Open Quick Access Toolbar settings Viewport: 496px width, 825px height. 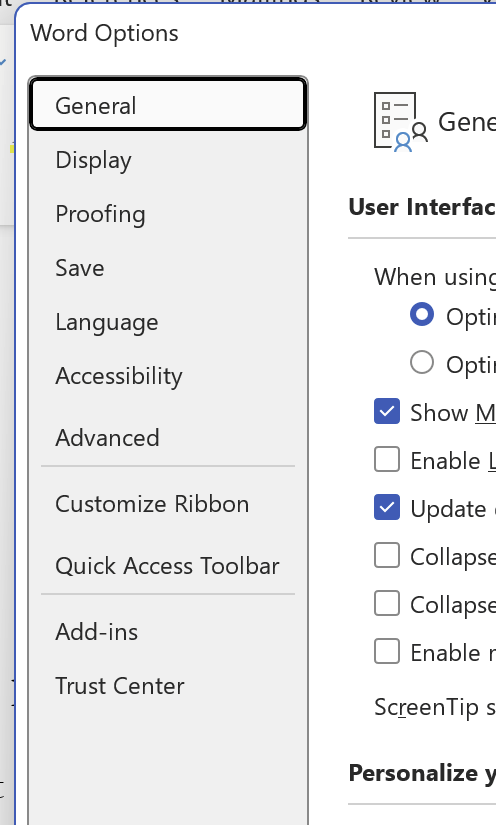[168, 566]
